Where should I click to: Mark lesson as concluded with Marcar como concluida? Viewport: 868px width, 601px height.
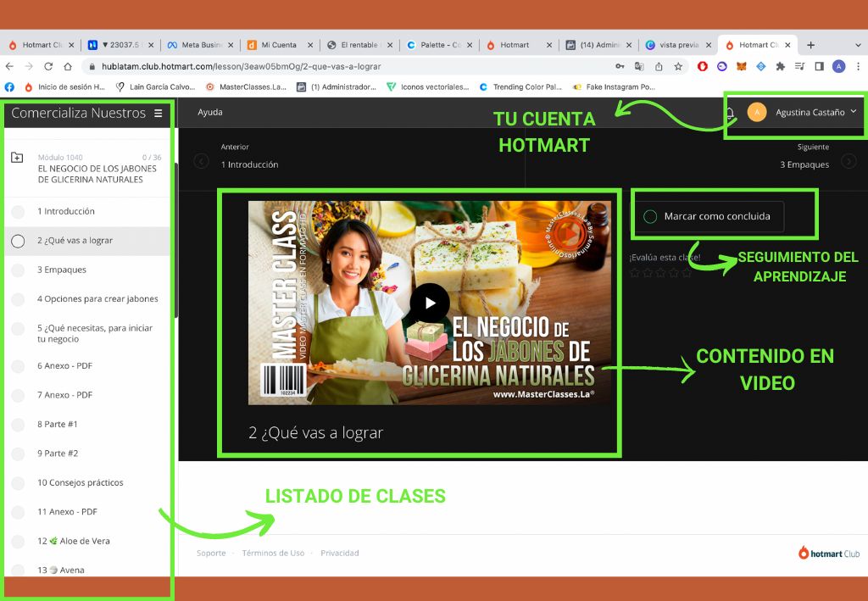[708, 216]
